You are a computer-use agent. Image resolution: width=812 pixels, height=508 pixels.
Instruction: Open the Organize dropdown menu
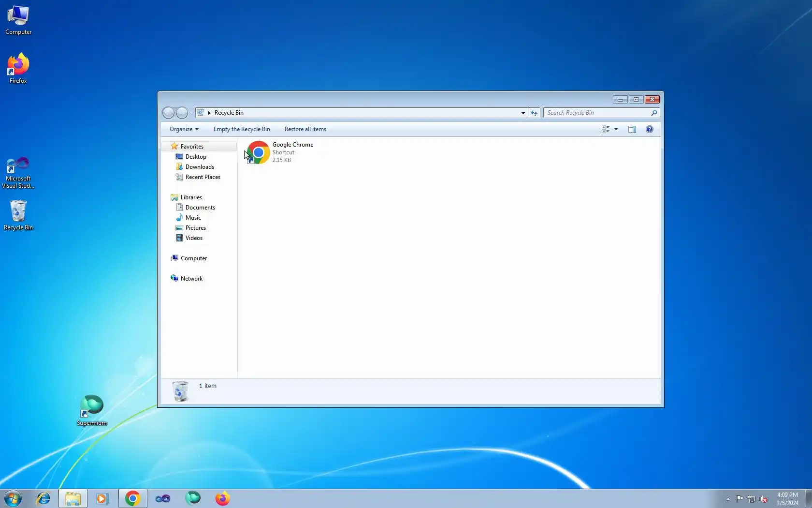click(x=184, y=129)
